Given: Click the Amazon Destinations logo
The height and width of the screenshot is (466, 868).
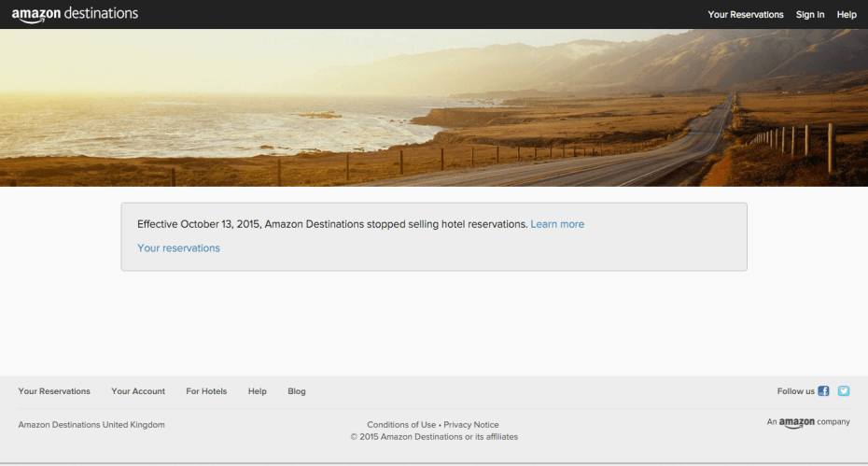Looking at the screenshot, I should click(x=75, y=14).
